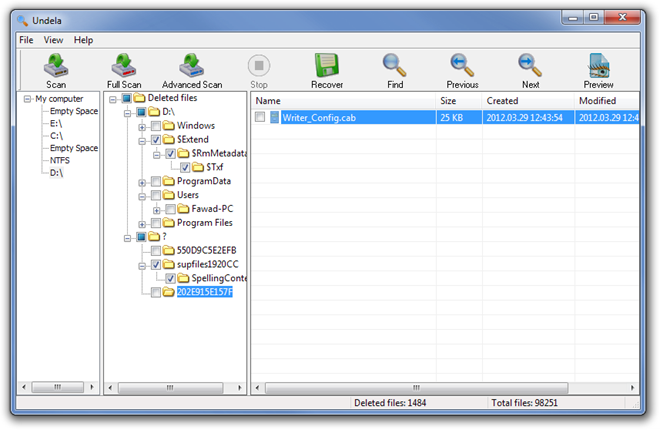This screenshot has width=660, height=430.
Task: Tick the Writer_Config.cab checkbox
Action: tap(260, 117)
